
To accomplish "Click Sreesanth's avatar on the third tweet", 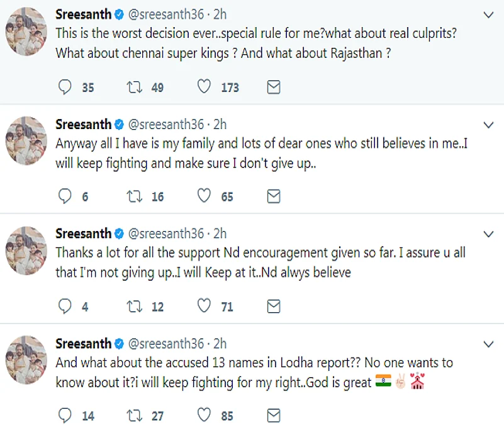I will [26, 251].
